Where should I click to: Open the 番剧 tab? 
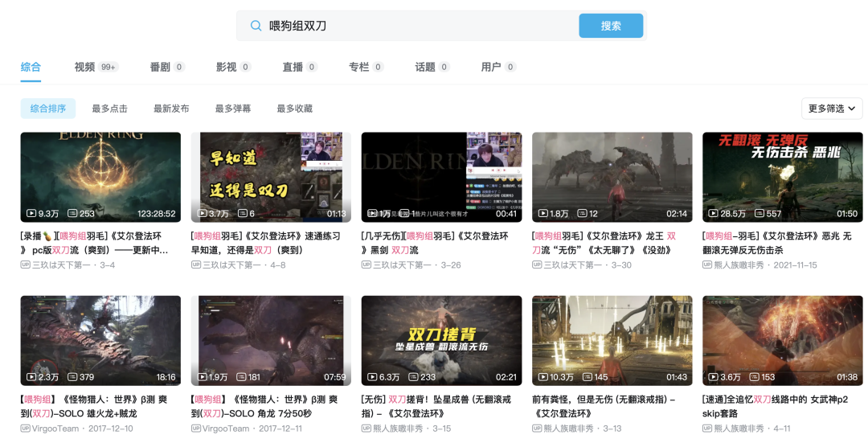pyautogui.click(x=167, y=67)
